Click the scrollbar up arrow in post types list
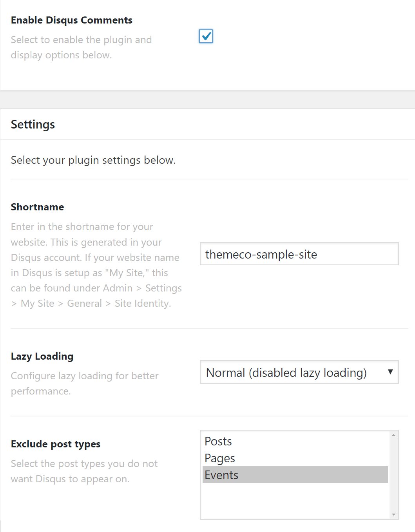The width and height of the screenshot is (415, 532). click(x=393, y=434)
